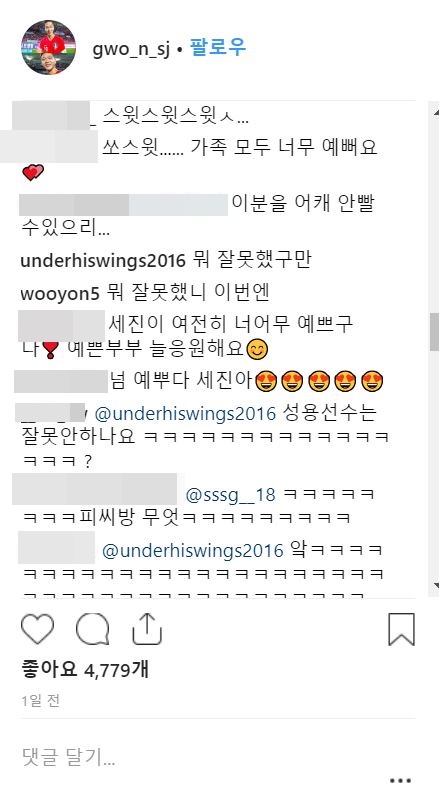
Task: Open the three-dot more options menu
Action: tap(400, 781)
